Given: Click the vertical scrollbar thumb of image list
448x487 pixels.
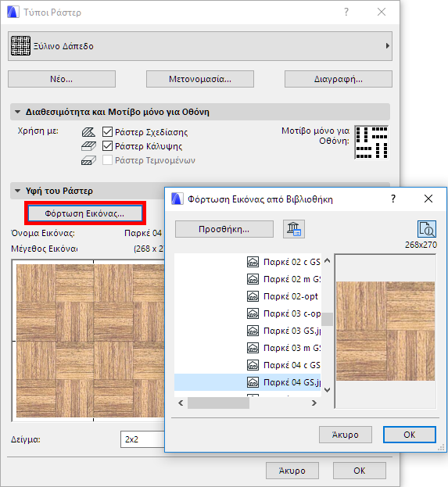Looking at the screenshot, I should point(327,319).
